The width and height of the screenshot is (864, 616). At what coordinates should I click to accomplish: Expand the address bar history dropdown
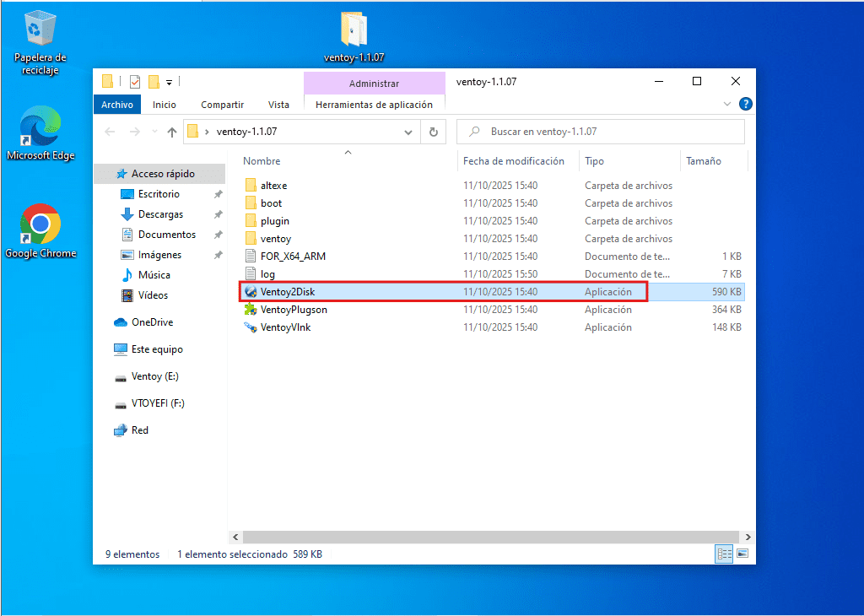coord(408,132)
